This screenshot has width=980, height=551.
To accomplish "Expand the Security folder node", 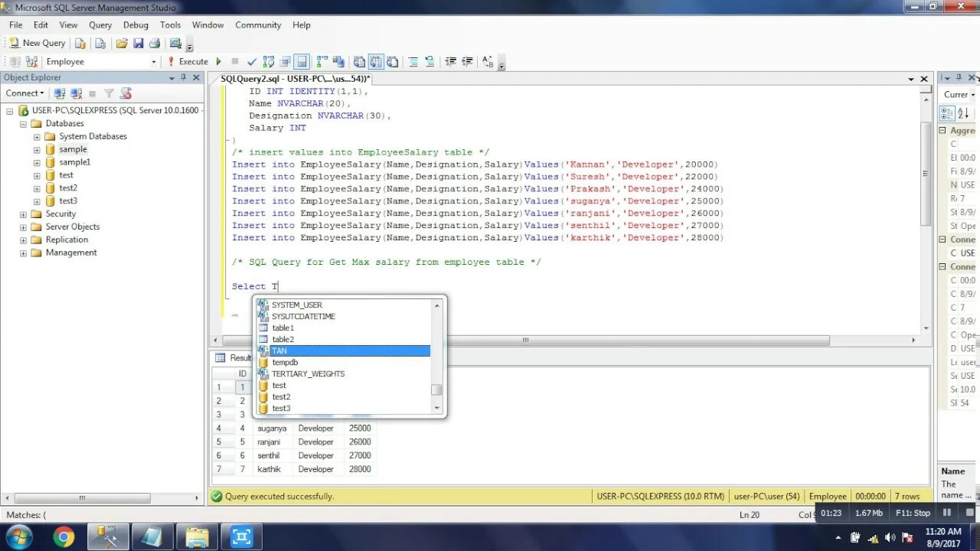I will pyautogui.click(x=23, y=214).
